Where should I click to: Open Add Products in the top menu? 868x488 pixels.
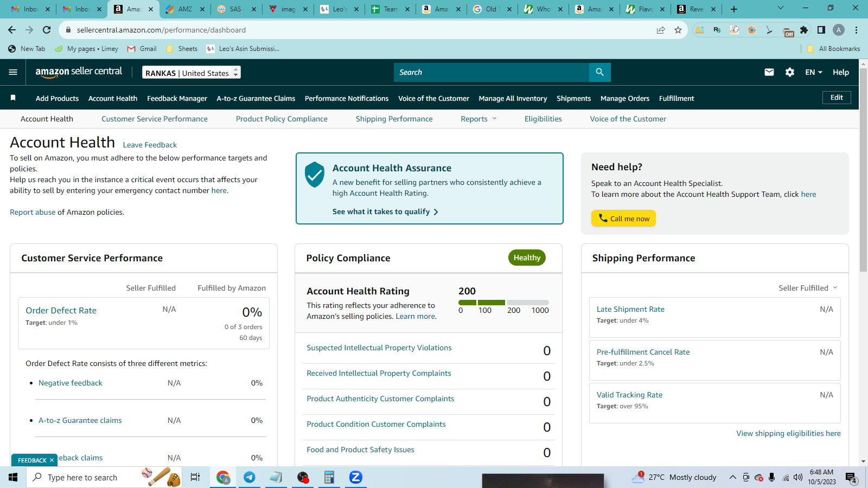click(57, 98)
